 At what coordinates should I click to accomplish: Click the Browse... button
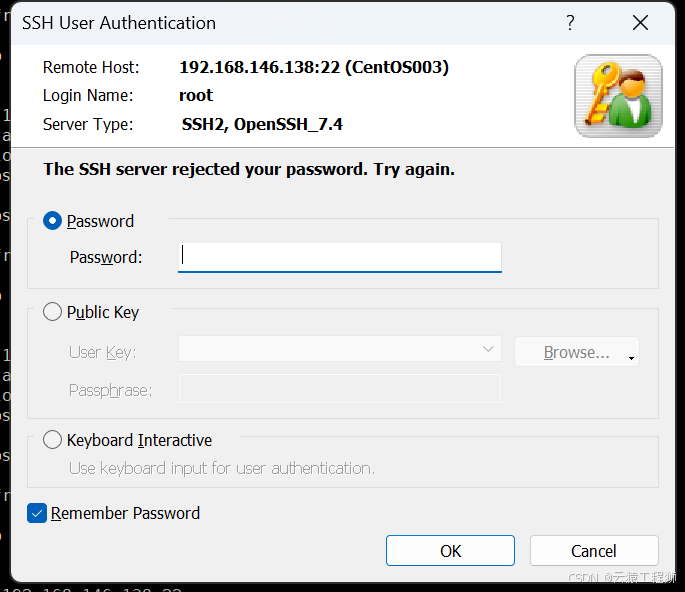pos(577,352)
